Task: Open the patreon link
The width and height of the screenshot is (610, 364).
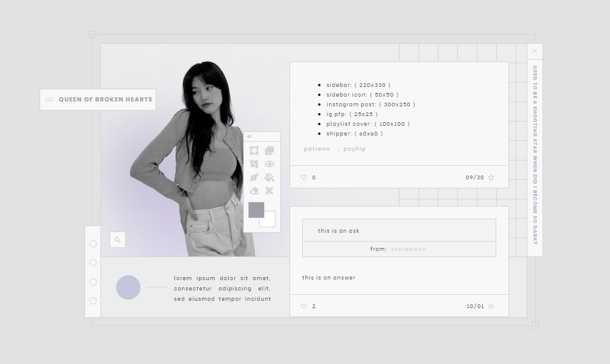Action: pyautogui.click(x=317, y=149)
